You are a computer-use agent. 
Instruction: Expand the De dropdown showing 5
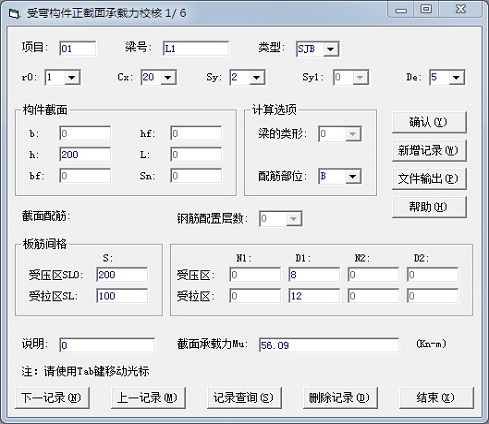click(456, 78)
